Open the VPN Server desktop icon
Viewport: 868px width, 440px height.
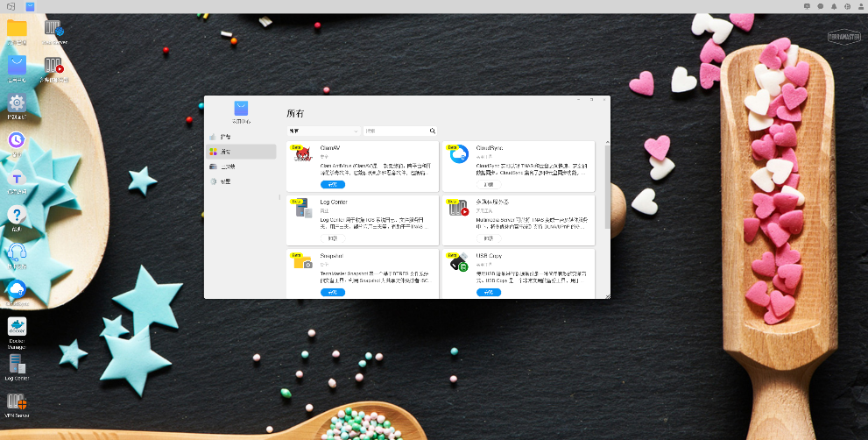[17, 401]
